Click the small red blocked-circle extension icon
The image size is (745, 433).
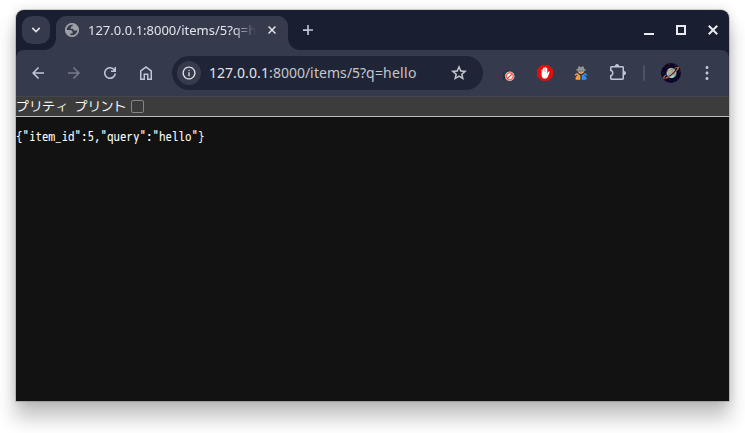point(509,76)
